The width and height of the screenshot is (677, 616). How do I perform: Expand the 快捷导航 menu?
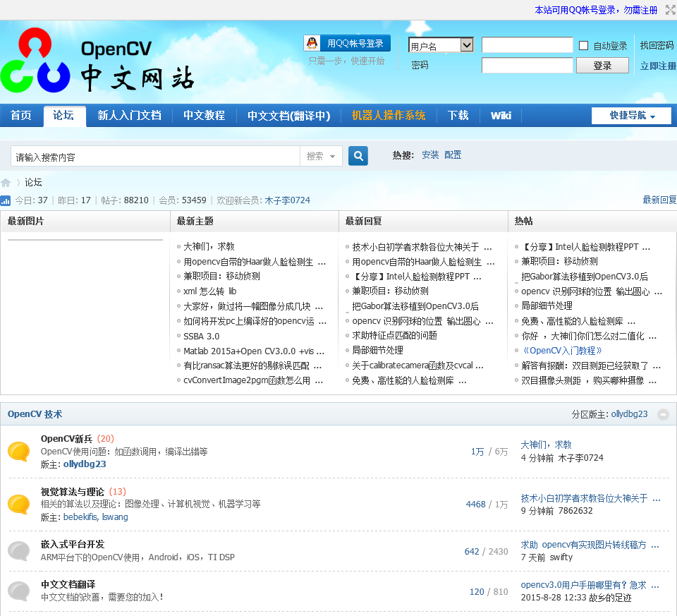click(631, 116)
